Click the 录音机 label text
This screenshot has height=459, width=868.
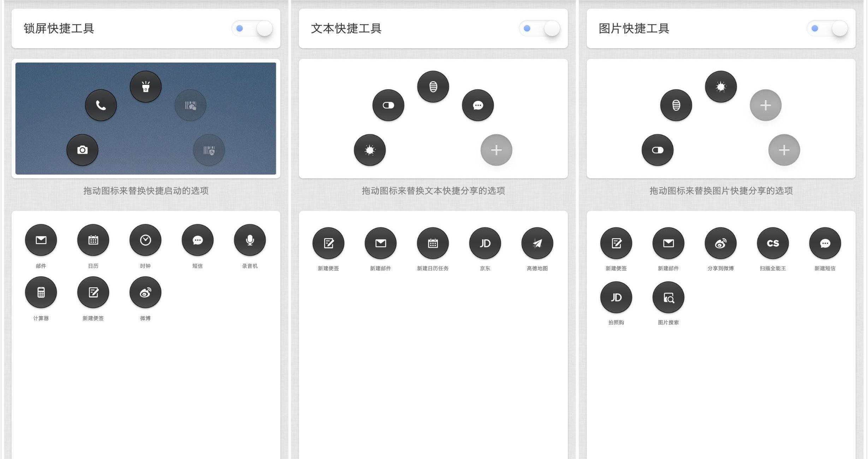250,266
